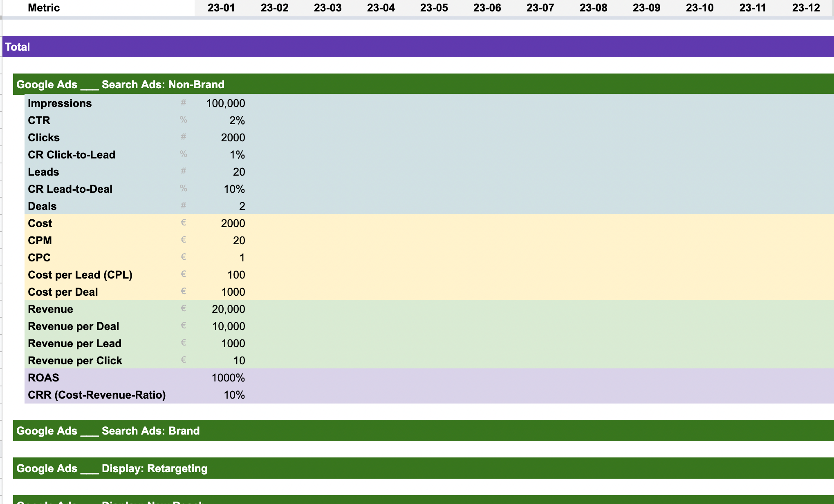Image resolution: width=834 pixels, height=504 pixels.
Task: Click the Impressions row label
Action: (60, 103)
